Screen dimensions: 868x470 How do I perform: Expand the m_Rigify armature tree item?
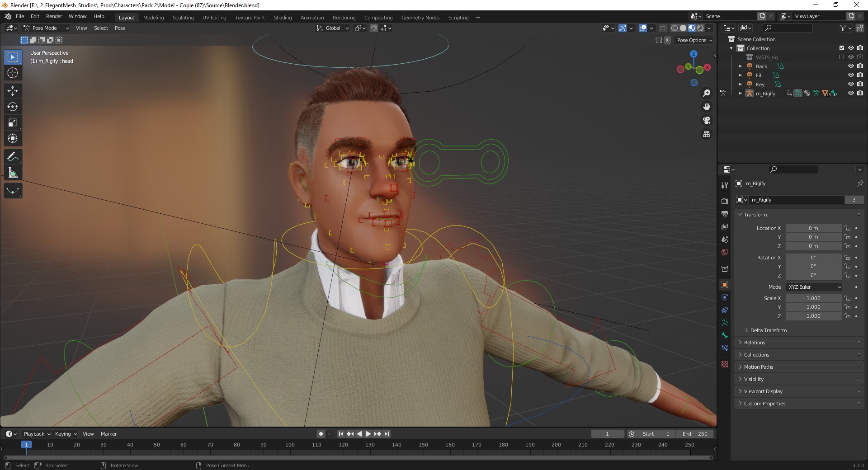741,94
